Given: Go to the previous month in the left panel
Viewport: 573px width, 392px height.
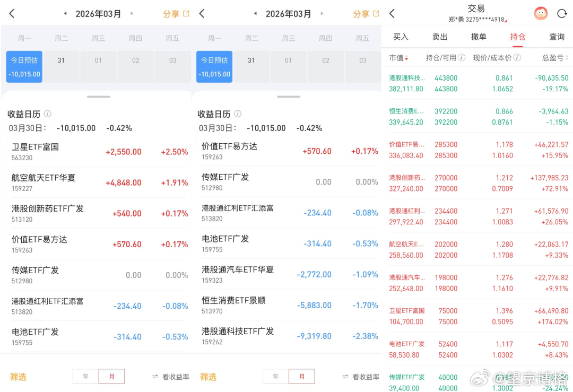Looking at the screenshot, I should [65, 13].
